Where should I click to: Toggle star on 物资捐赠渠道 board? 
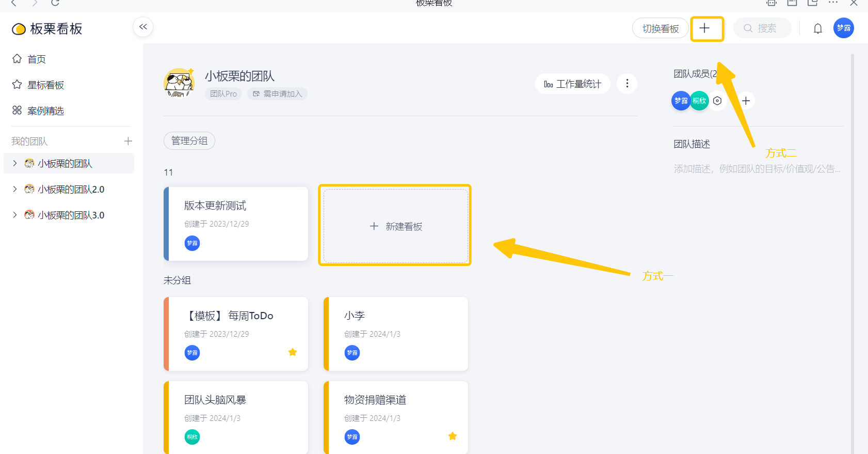[453, 436]
